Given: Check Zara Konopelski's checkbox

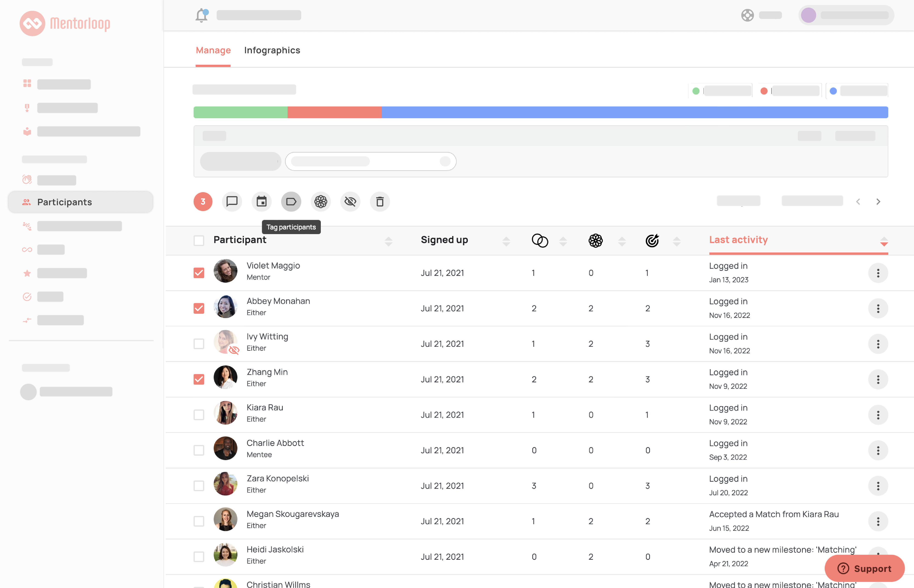Looking at the screenshot, I should tap(199, 486).
